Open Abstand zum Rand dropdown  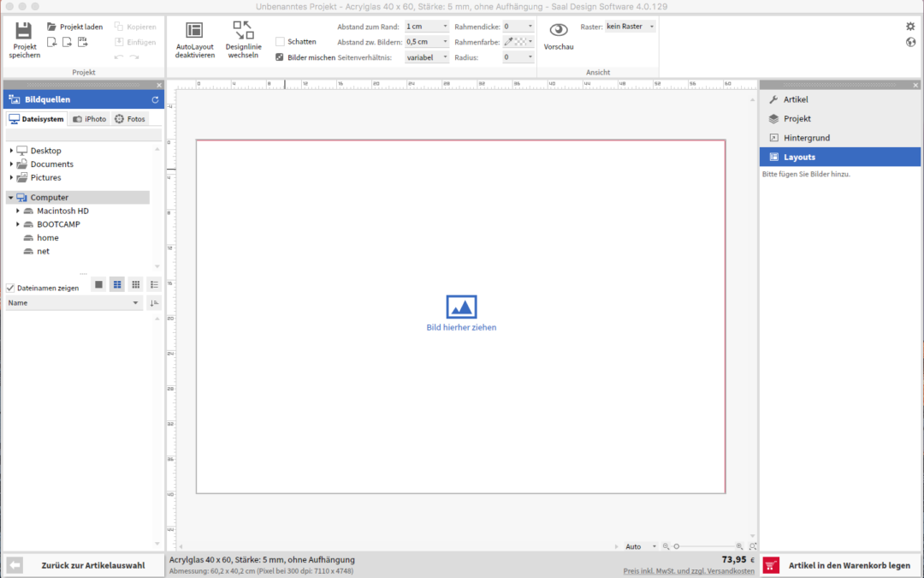427,27
